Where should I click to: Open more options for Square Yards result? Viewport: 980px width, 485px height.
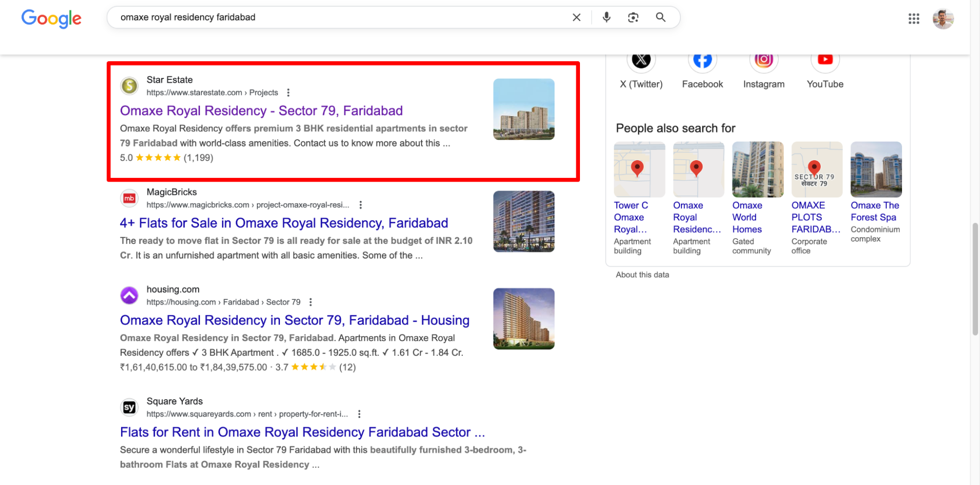click(359, 414)
